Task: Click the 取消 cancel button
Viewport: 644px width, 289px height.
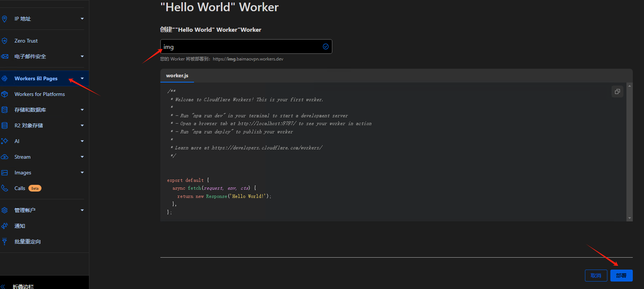Action: [x=596, y=276]
